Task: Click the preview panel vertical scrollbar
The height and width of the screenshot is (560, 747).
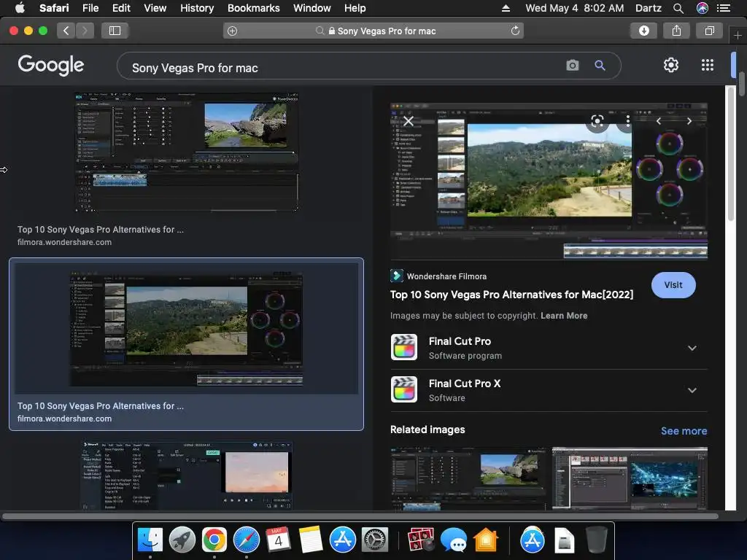Action: click(731, 152)
